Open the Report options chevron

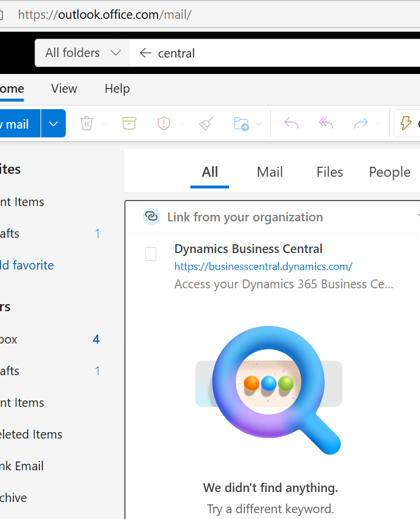182,124
